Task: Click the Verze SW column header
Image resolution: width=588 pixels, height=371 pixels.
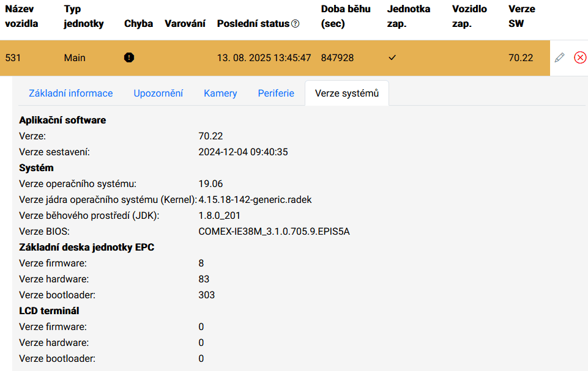Action: [522, 17]
